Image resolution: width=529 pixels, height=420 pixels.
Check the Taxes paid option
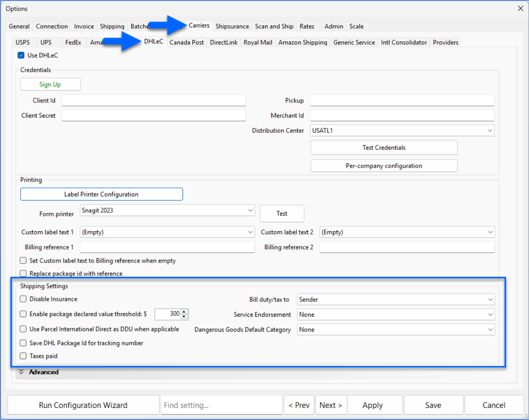(x=23, y=356)
